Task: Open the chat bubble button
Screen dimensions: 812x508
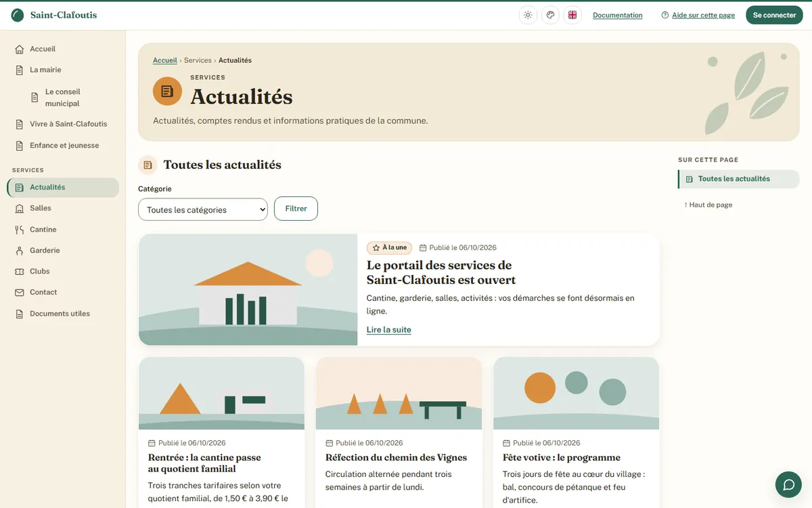Action: [x=788, y=484]
